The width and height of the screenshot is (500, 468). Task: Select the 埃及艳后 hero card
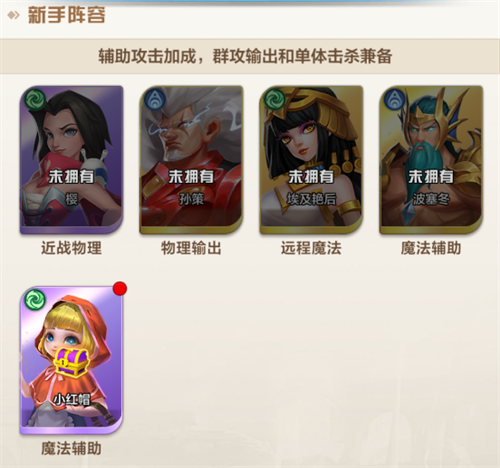pos(311,160)
